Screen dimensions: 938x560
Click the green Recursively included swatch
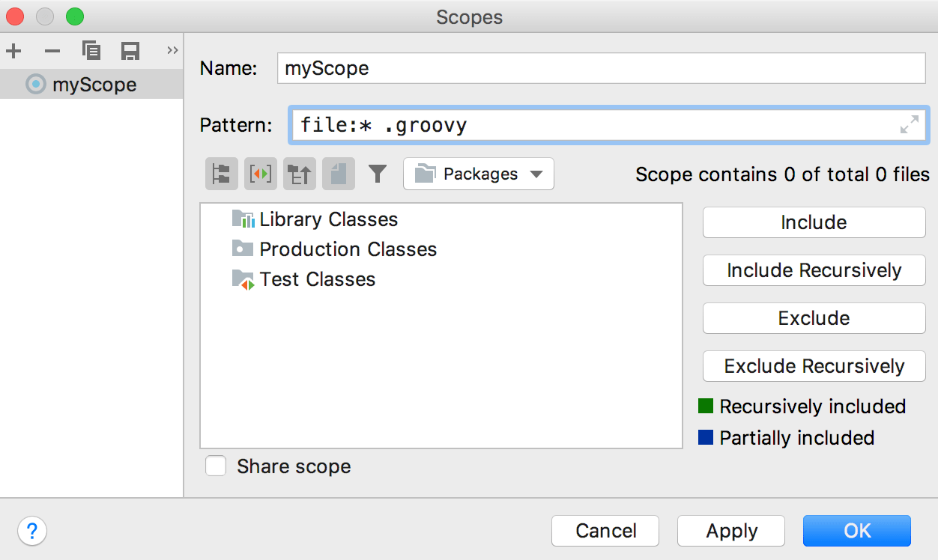(706, 407)
